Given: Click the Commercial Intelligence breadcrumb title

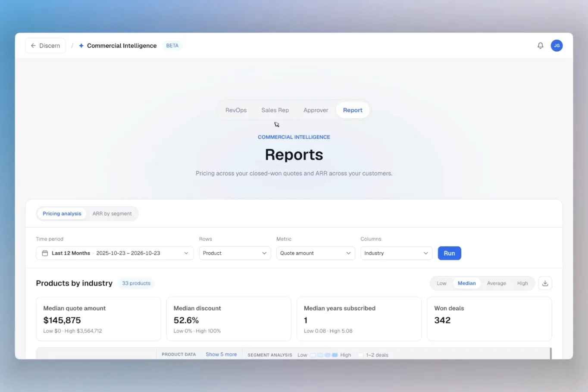Looking at the screenshot, I should click(122, 46).
